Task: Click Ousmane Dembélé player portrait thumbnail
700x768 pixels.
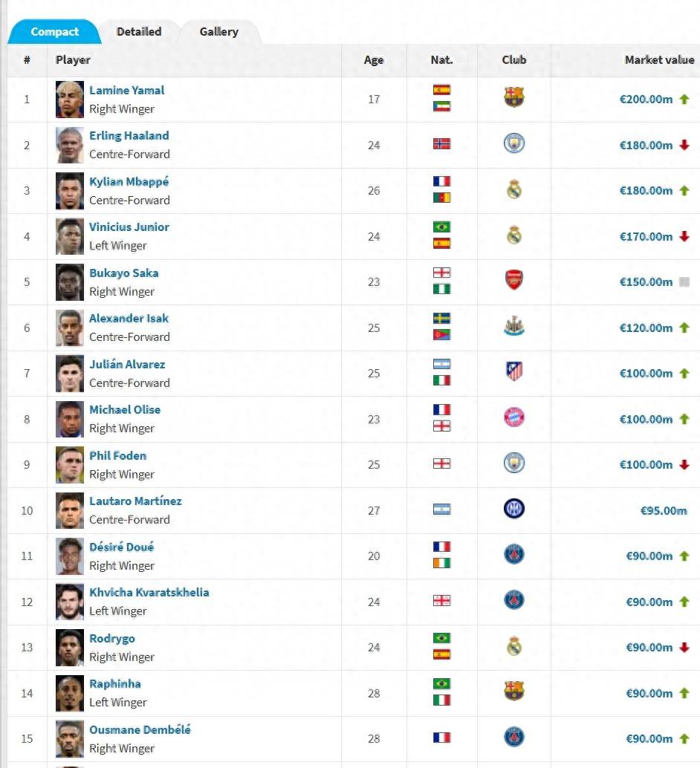Action: coord(70,738)
